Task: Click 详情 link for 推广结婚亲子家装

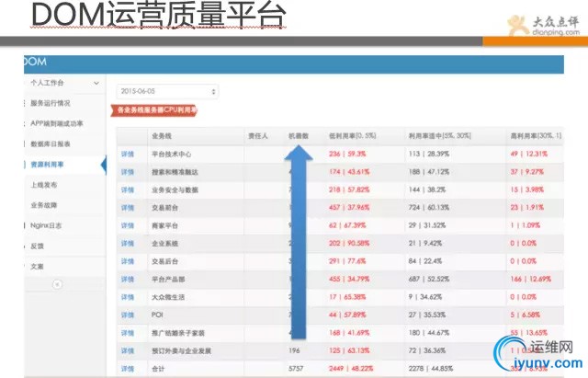Action: click(x=128, y=333)
